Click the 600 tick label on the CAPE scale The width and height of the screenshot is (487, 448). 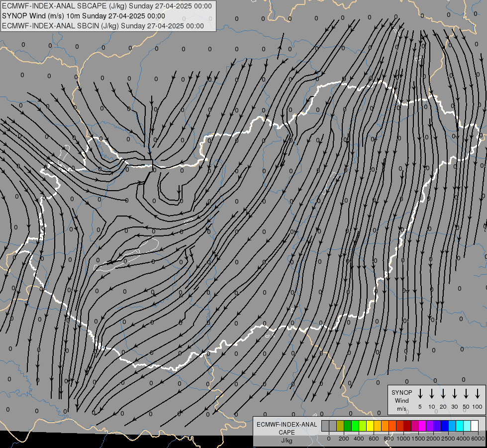pyautogui.click(x=374, y=439)
